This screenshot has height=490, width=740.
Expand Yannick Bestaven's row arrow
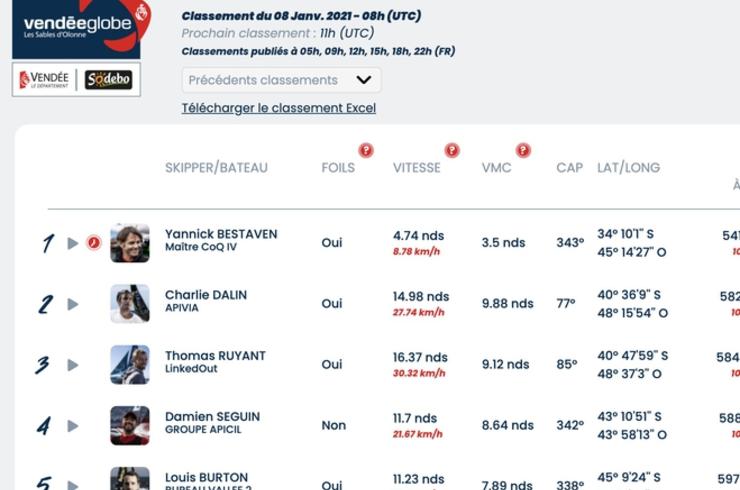coord(73,243)
